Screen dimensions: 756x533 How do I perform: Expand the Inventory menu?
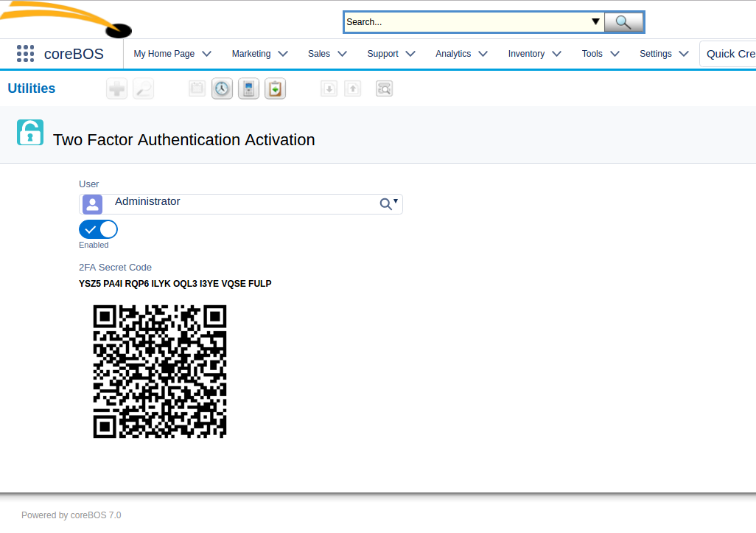[534, 54]
